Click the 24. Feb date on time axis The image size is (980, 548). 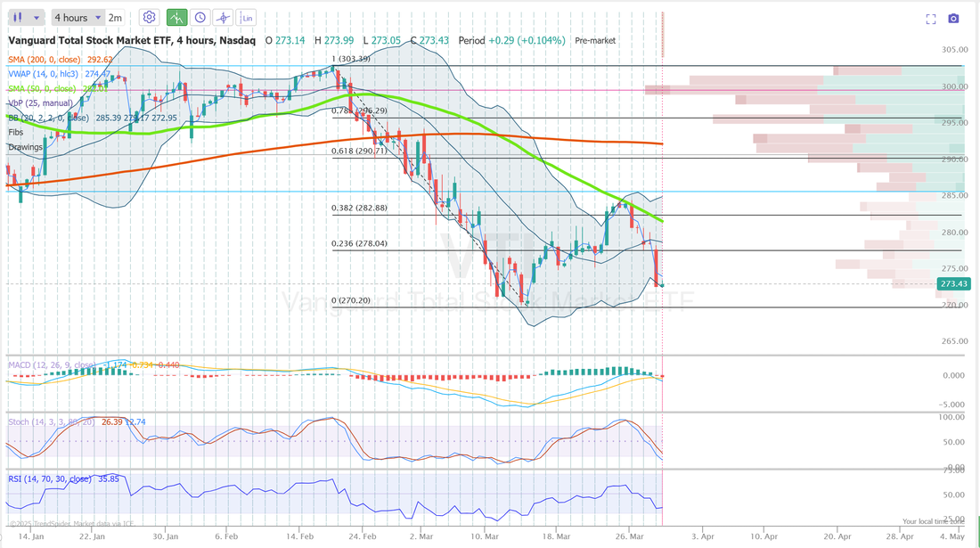pyautogui.click(x=363, y=536)
